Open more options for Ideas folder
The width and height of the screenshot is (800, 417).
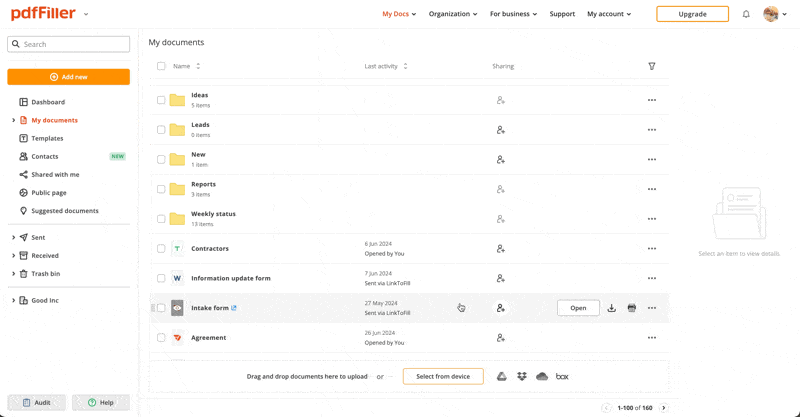(652, 100)
